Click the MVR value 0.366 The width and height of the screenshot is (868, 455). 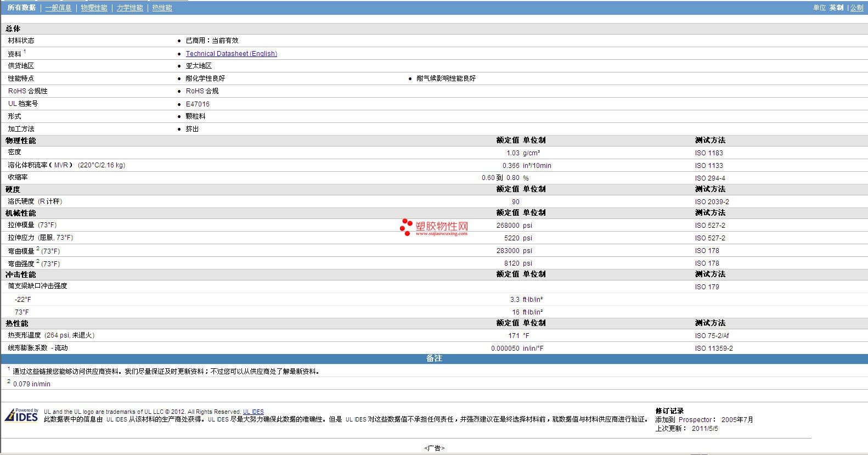(x=511, y=166)
